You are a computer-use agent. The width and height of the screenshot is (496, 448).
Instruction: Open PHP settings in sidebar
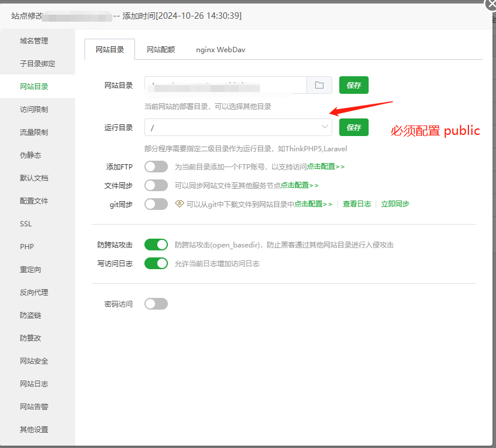click(x=26, y=246)
